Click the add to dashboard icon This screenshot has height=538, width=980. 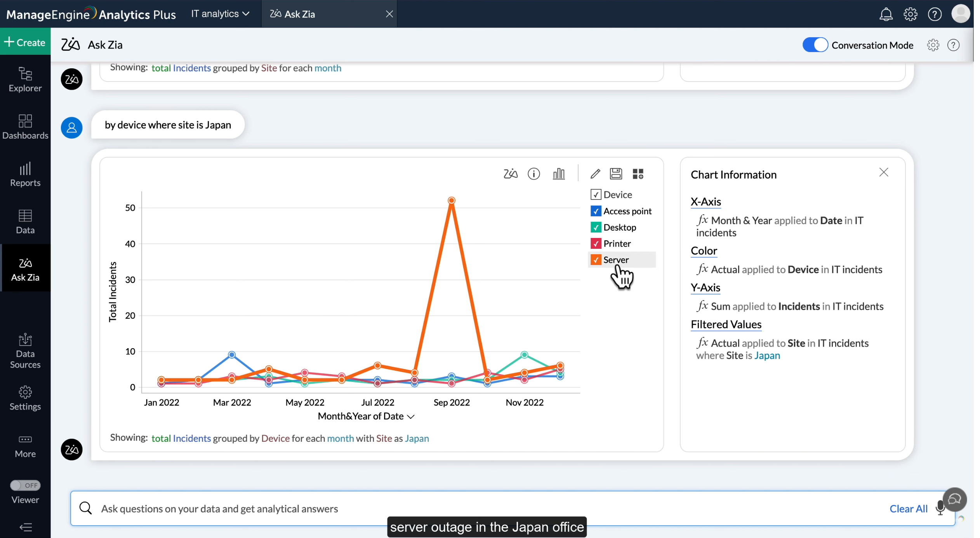tap(638, 174)
